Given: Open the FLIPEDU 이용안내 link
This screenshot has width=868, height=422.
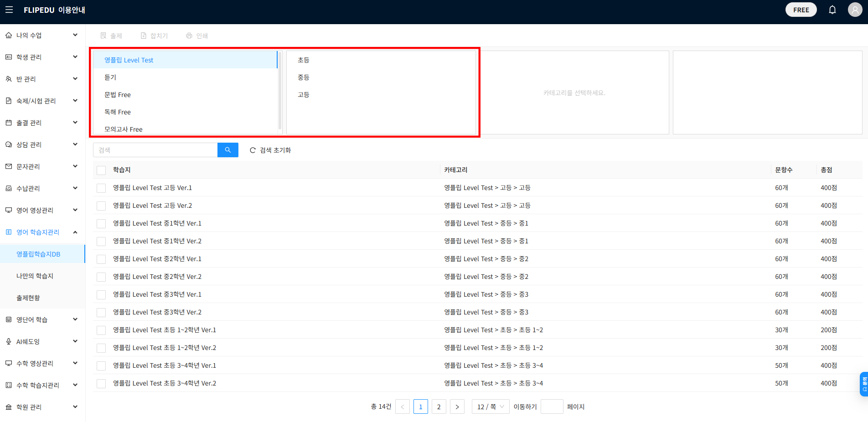Looking at the screenshot, I should coord(54,10).
